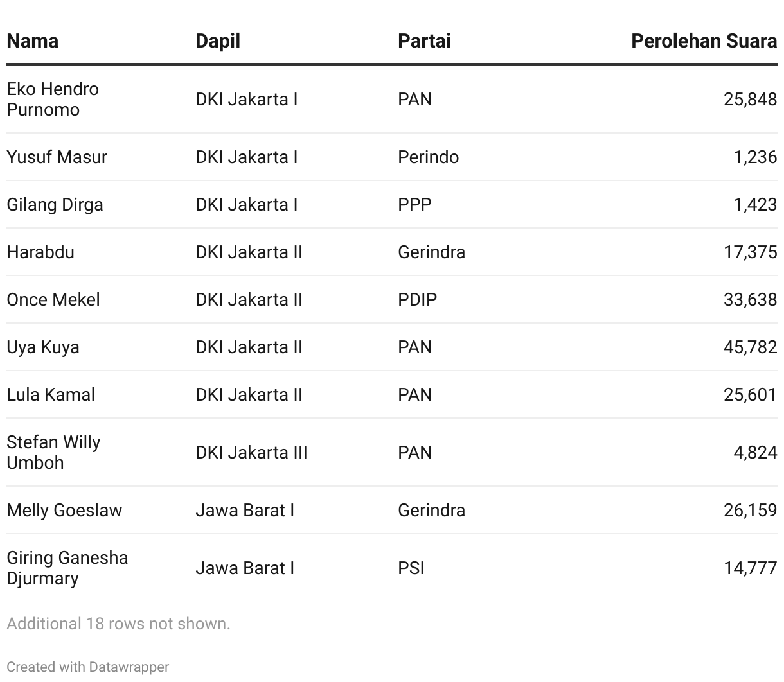Screen dimensions: 784x682
Task: Click the Additional 18 rows not shown text
Action: 118,624
